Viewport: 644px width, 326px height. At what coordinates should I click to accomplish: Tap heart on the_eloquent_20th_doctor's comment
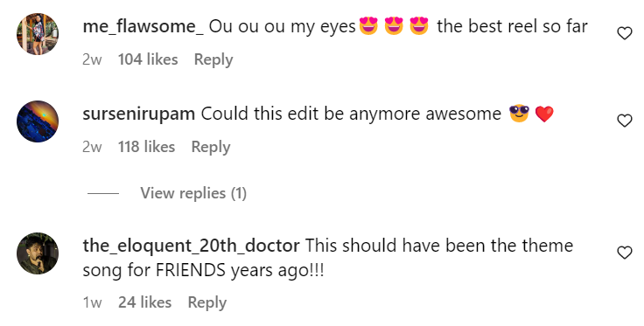coord(624,253)
